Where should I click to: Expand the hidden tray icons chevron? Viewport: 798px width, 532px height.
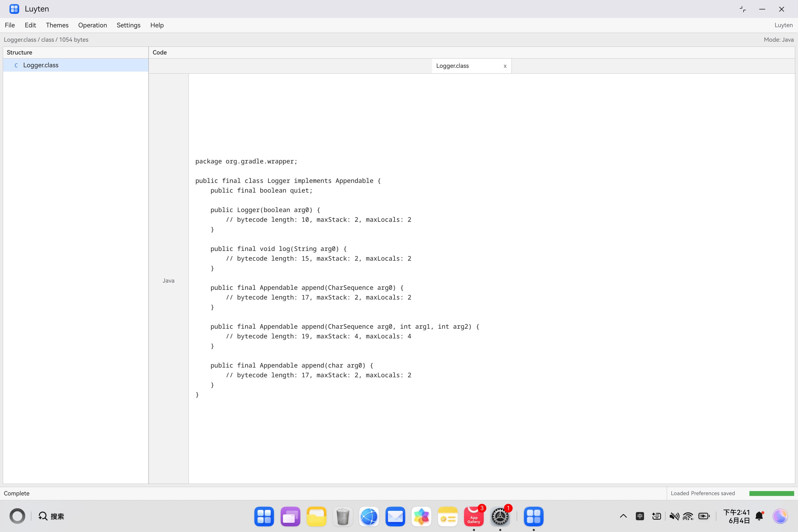click(623, 516)
